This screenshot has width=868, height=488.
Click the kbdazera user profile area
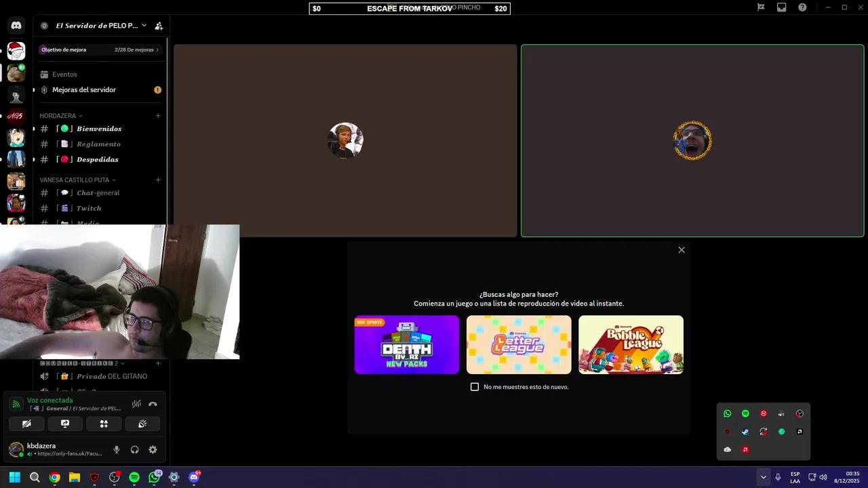point(56,449)
